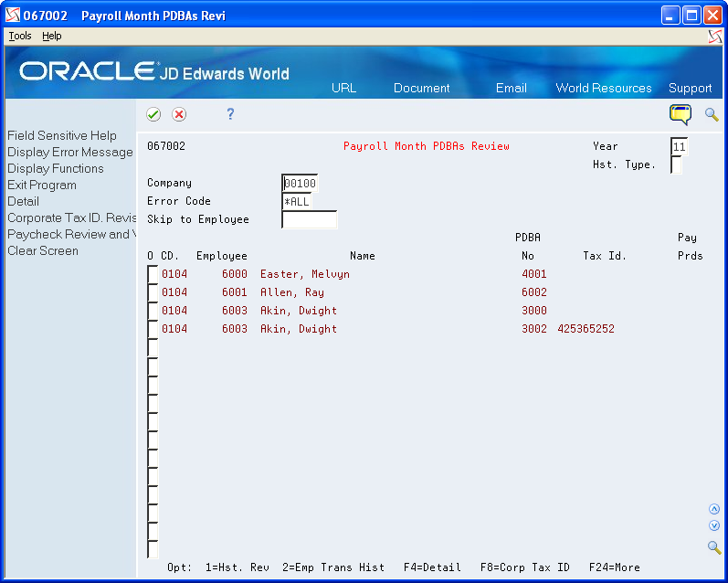Click the F8=Corp Tax ID function text
Image resolution: width=728 pixels, height=583 pixels.
click(524, 567)
